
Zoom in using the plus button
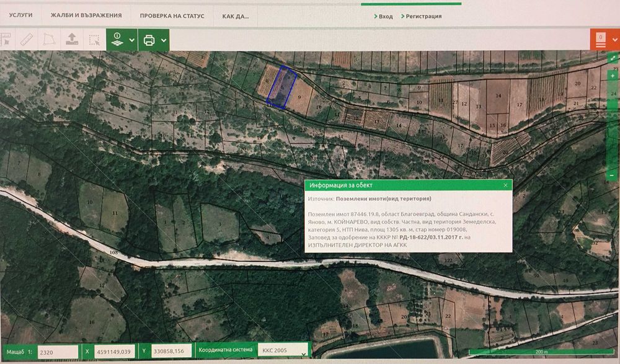coord(613,74)
